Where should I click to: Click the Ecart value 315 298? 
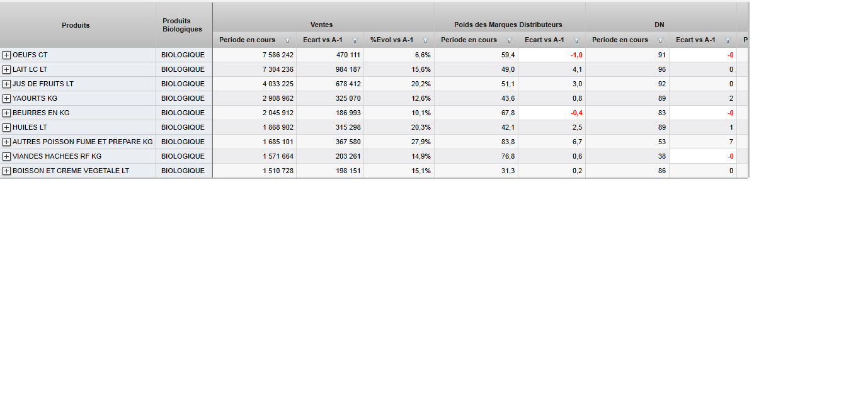[348, 128]
